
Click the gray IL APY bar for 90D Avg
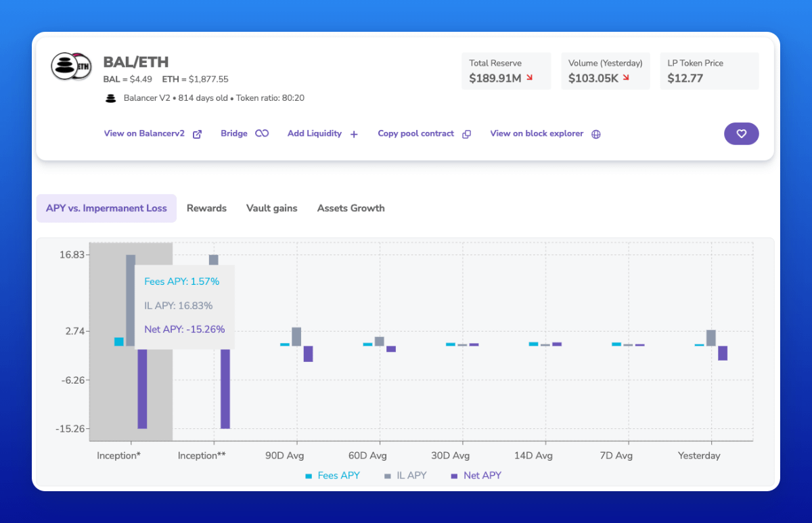click(x=296, y=336)
